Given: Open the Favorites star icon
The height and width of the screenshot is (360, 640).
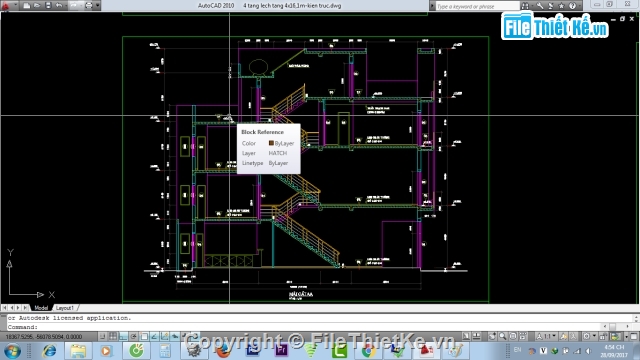Looking at the screenshot, I should coord(561,6).
